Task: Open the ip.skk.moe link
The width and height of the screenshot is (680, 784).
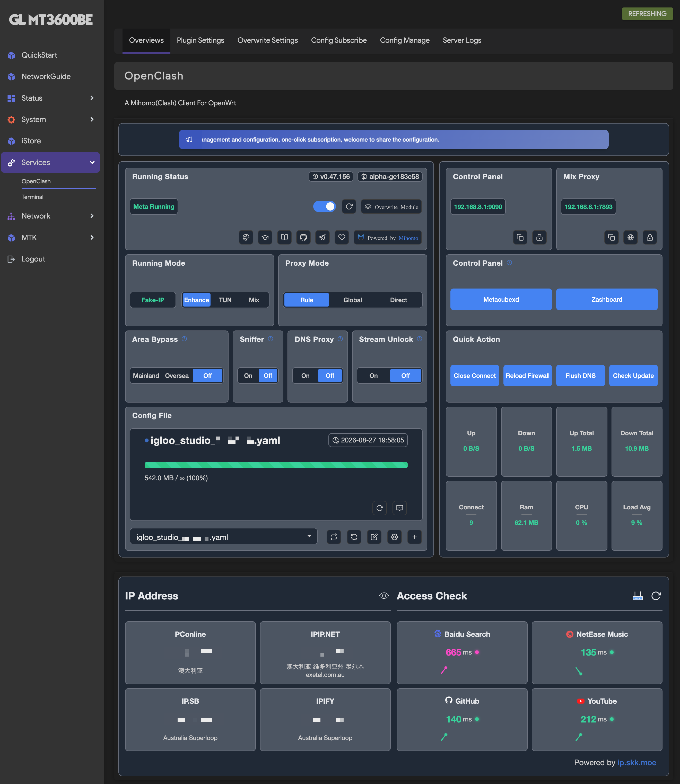Action: click(636, 762)
